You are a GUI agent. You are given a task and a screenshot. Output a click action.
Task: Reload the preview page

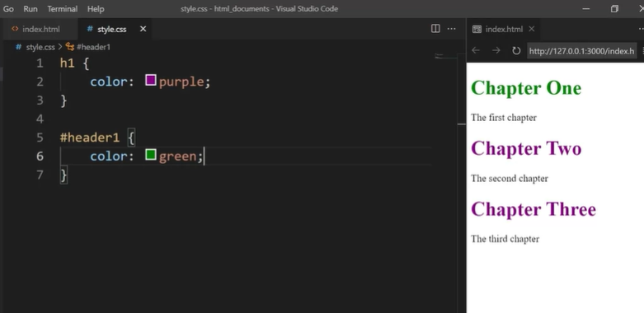point(516,50)
